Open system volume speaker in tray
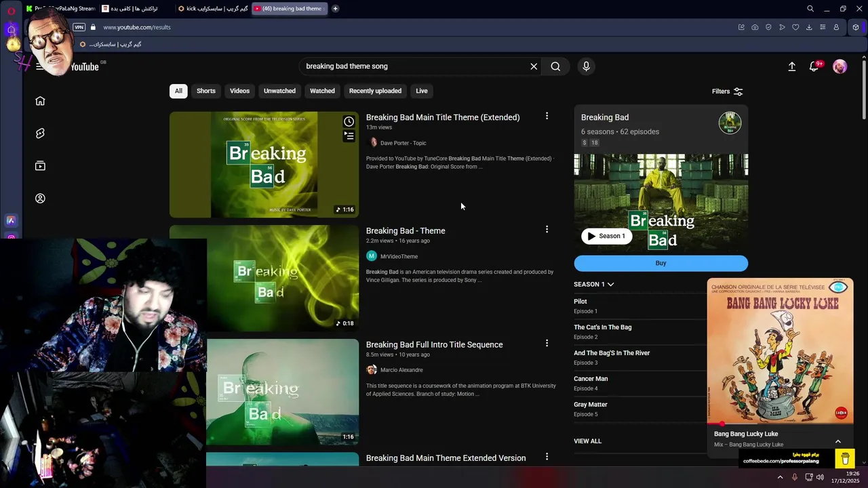The height and width of the screenshot is (488, 868). pos(821,477)
